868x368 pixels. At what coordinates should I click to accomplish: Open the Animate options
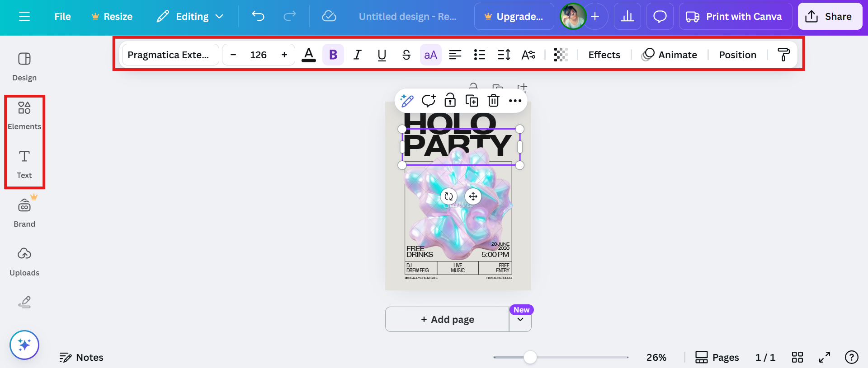(670, 55)
